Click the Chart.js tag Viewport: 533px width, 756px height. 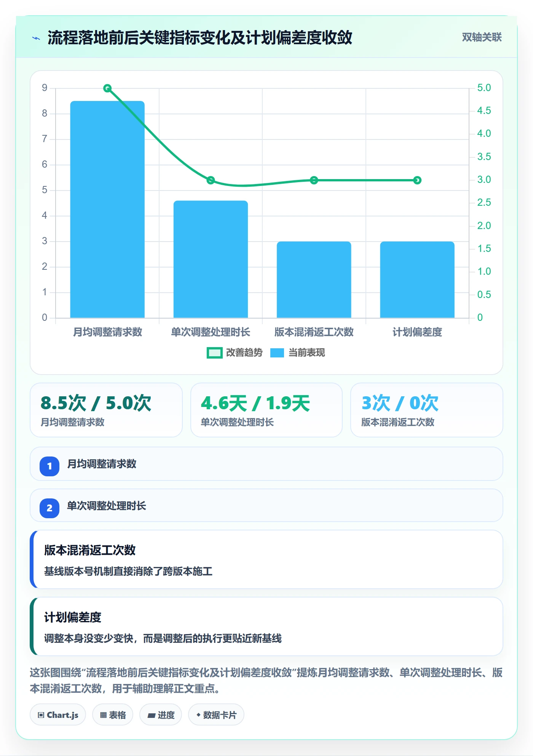click(x=58, y=715)
